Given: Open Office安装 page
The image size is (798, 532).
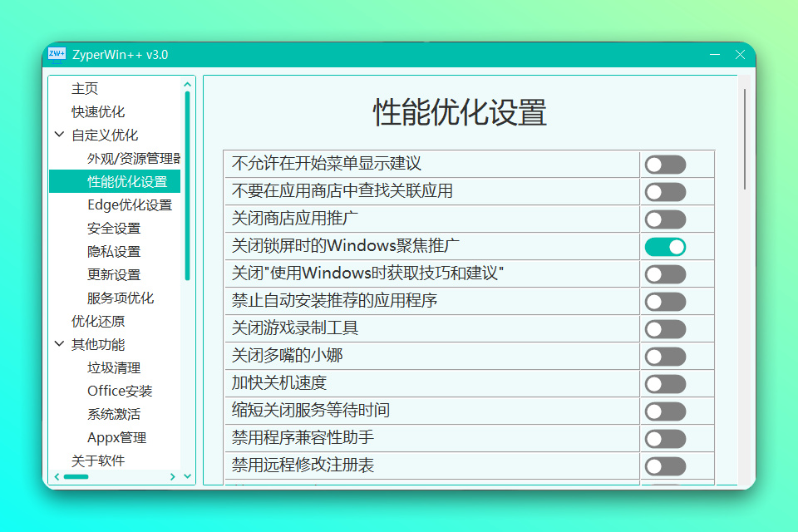Looking at the screenshot, I should (x=120, y=391).
